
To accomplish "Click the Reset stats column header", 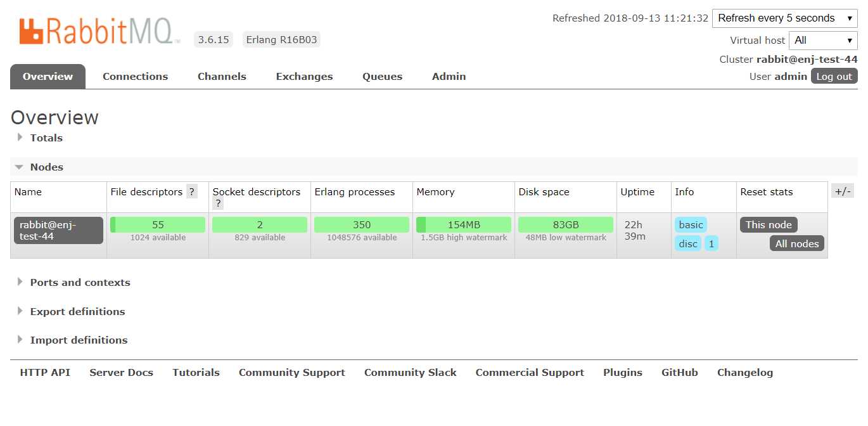I will (766, 192).
